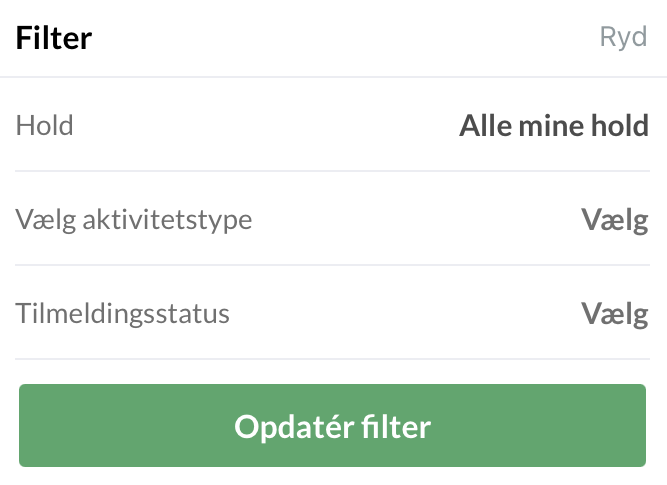Select the Filter heading text
This screenshot has width=667, height=485.
click(x=54, y=38)
